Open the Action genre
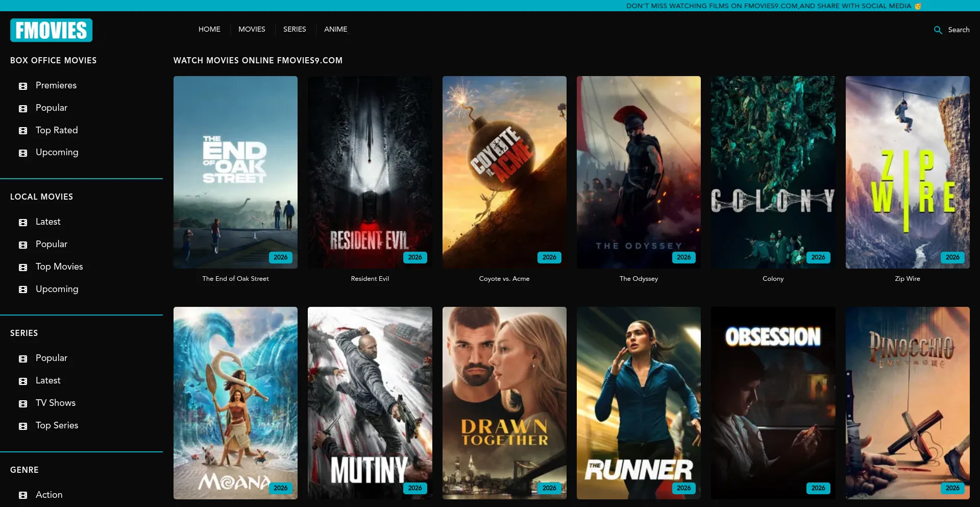Image resolution: width=980 pixels, height=507 pixels. (x=49, y=495)
